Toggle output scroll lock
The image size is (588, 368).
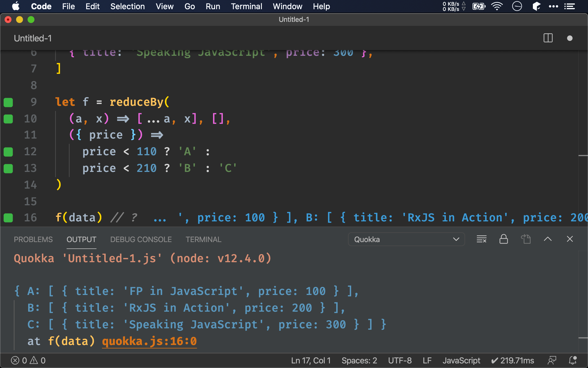tap(504, 239)
